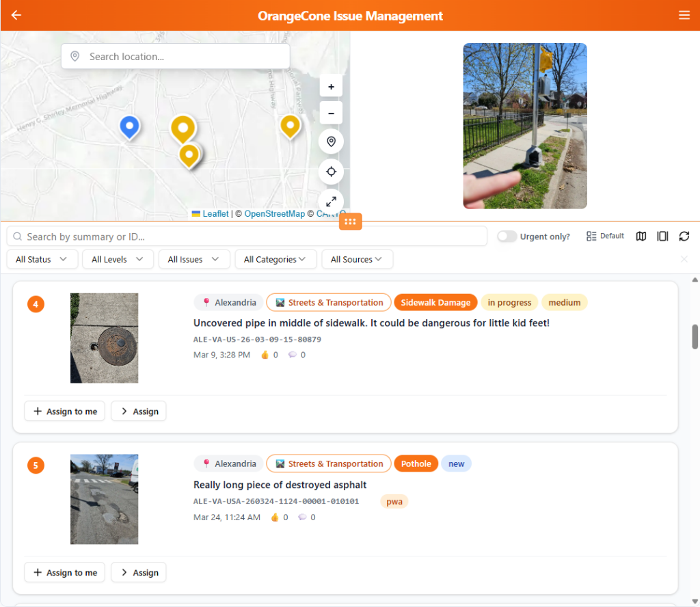
Task: Open the All Issues dropdown
Action: tap(194, 259)
